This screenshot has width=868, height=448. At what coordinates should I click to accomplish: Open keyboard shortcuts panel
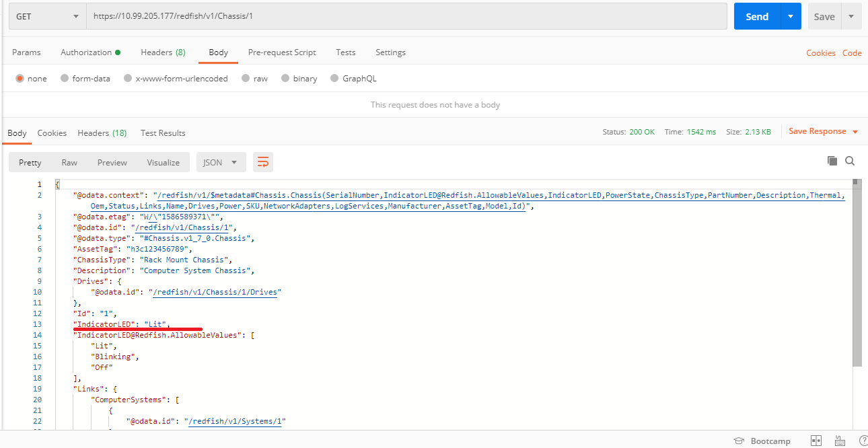(x=839, y=441)
